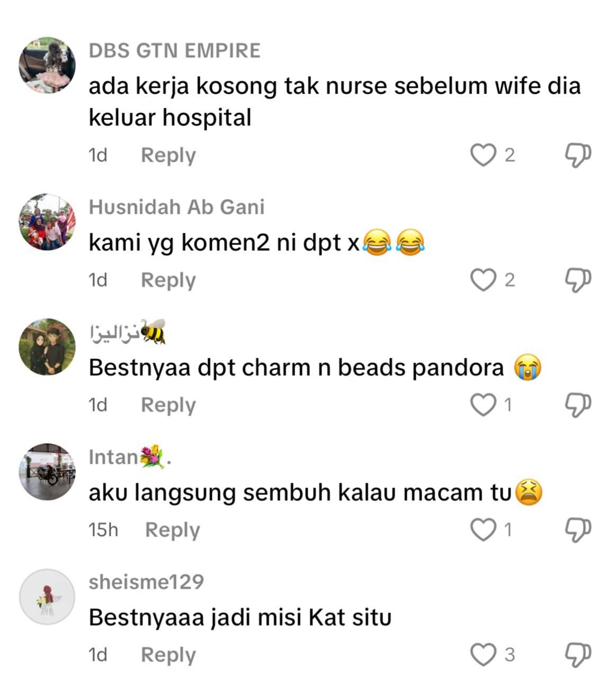The image size is (616, 678).
Task: Like Husnidah Ab Gani's comment
Action: click(483, 280)
